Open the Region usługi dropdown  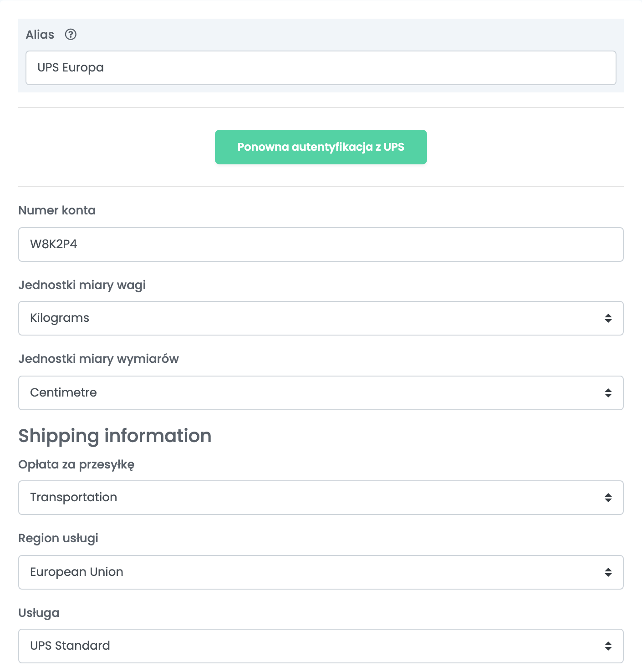click(321, 572)
